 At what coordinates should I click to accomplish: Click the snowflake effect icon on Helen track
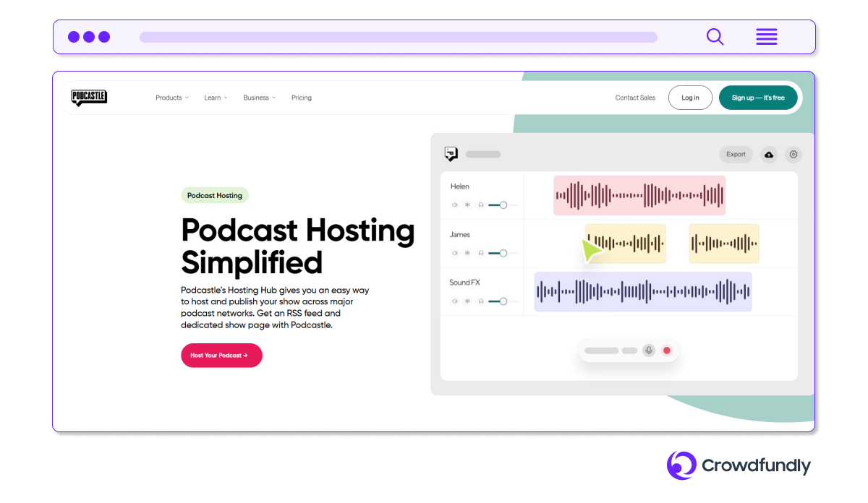coord(467,205)
